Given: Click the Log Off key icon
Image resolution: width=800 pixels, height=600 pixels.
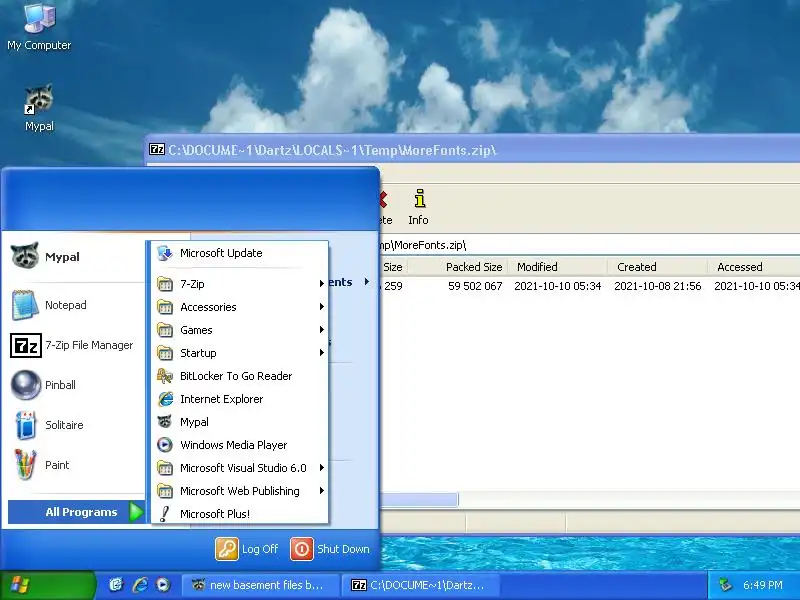Looking at the screenshot, I should 227,549.
